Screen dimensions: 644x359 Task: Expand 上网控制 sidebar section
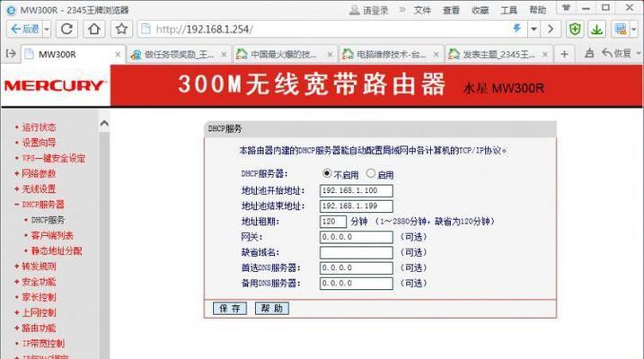pos(39,312)
